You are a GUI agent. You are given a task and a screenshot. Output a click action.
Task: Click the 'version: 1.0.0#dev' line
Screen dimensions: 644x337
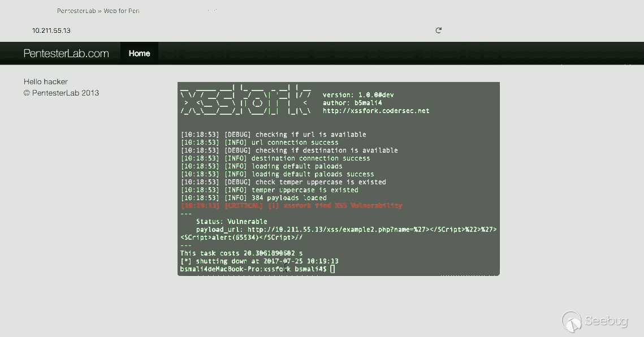(358, 95)
